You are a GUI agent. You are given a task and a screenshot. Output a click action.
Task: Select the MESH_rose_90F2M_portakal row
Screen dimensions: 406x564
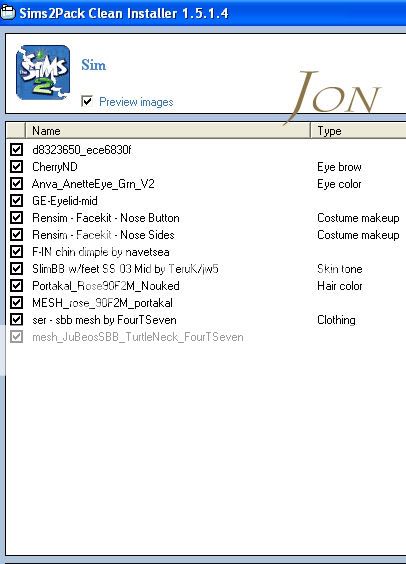point(206,303)
